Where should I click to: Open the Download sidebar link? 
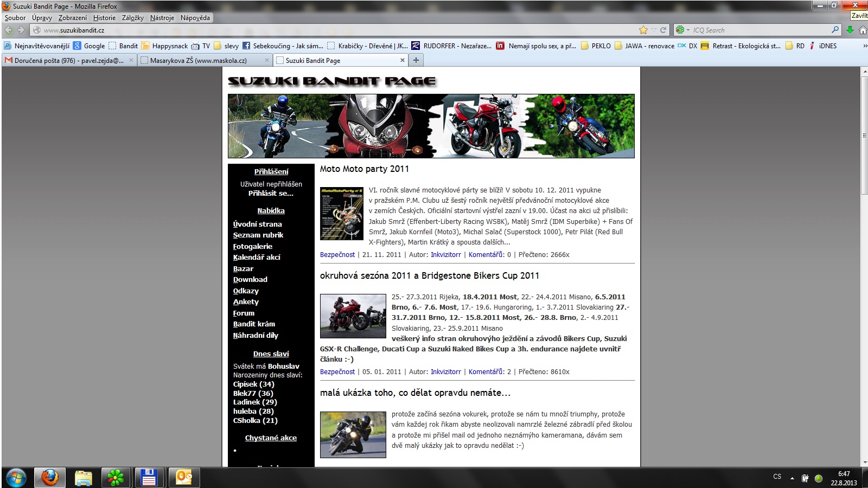click(x=250, y=279)
